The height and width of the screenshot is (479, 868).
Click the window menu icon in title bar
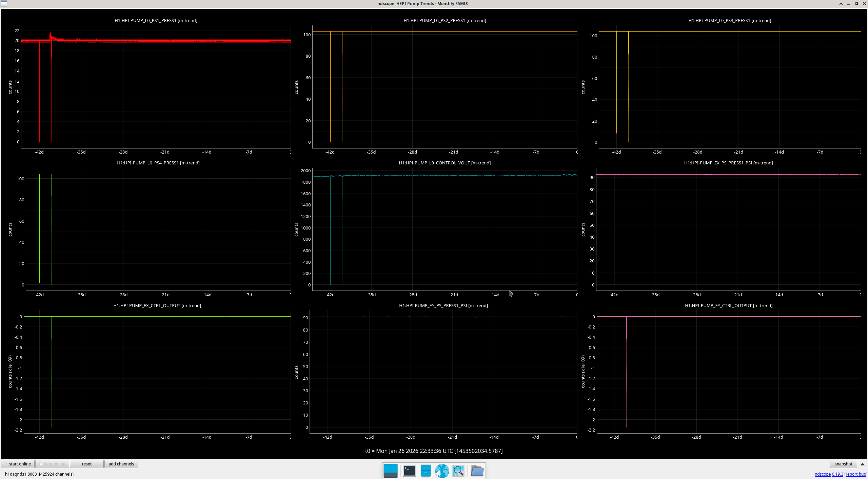[4, 3]
